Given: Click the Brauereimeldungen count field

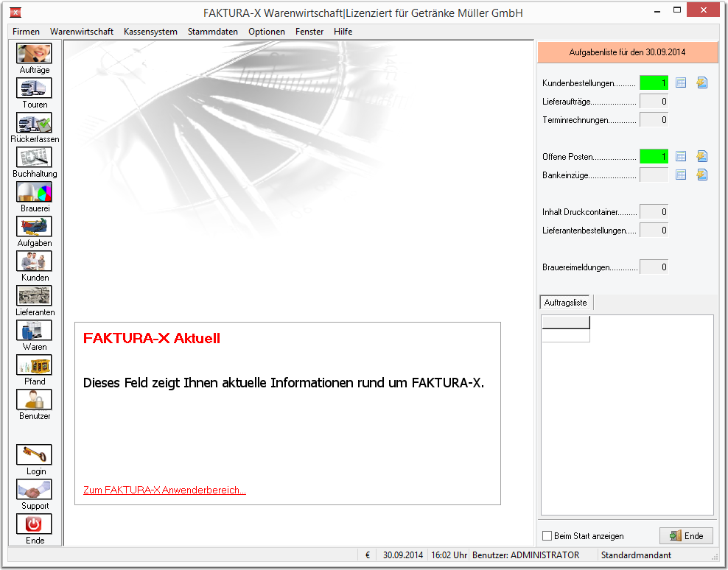Looking at the screenshot, I should click(x=654, y=267).
